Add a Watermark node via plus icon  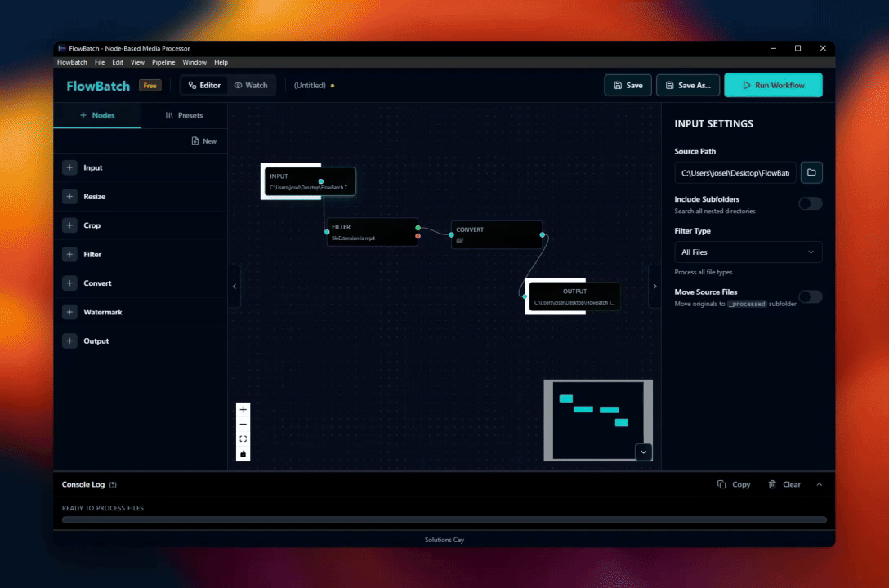[x=69, y=312]
